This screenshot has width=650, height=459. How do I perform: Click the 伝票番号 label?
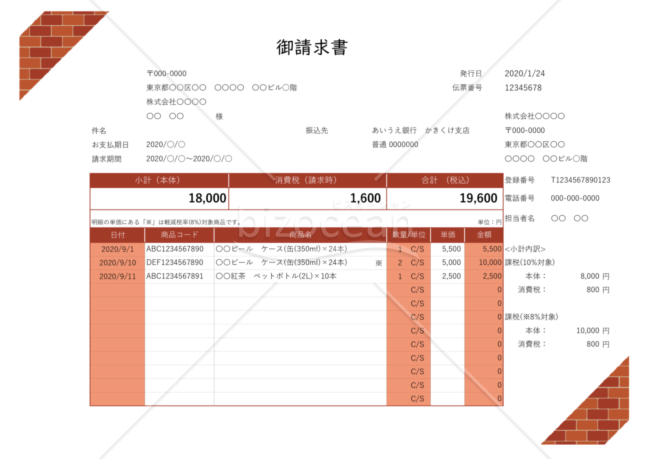point(467,87)
